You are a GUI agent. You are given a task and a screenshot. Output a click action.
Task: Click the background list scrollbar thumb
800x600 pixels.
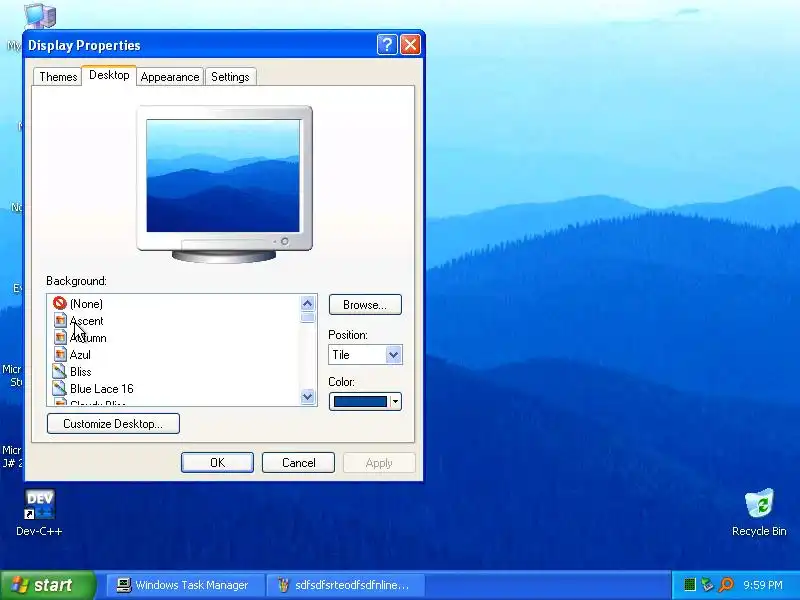pos(307,317)
